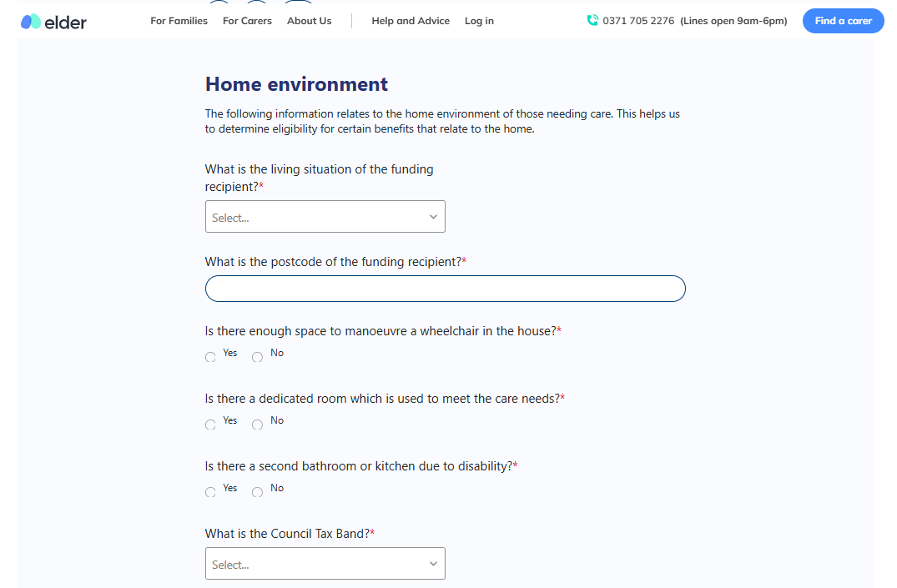Focus the funding recipient postcode field
Viewport: 897px width, 588px height.
click(445, 289)
